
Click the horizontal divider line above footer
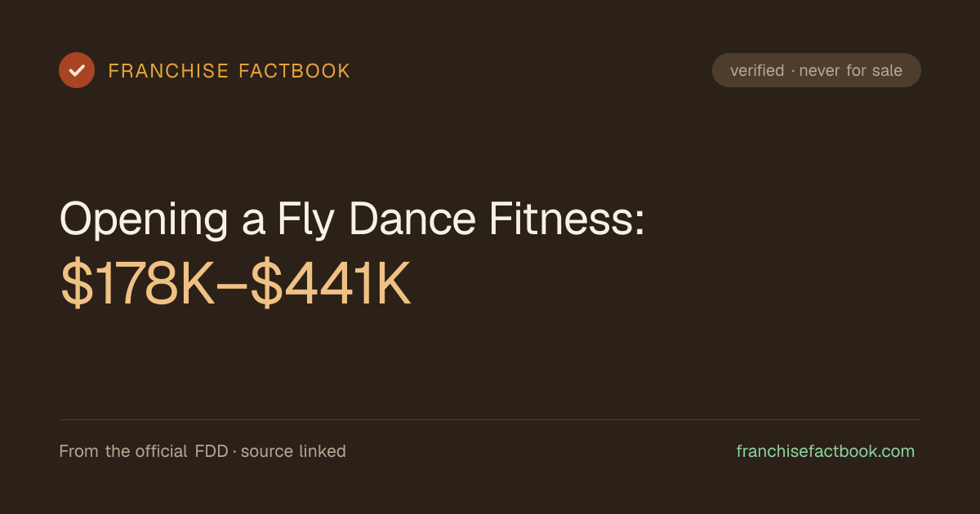[490, 420]
